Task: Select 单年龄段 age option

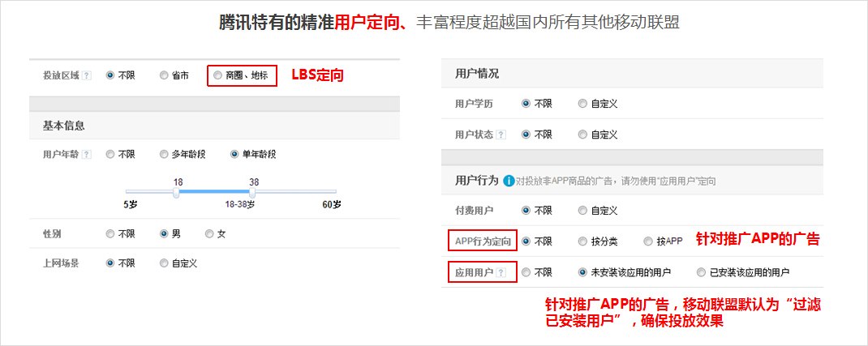Action: (234, 155)
